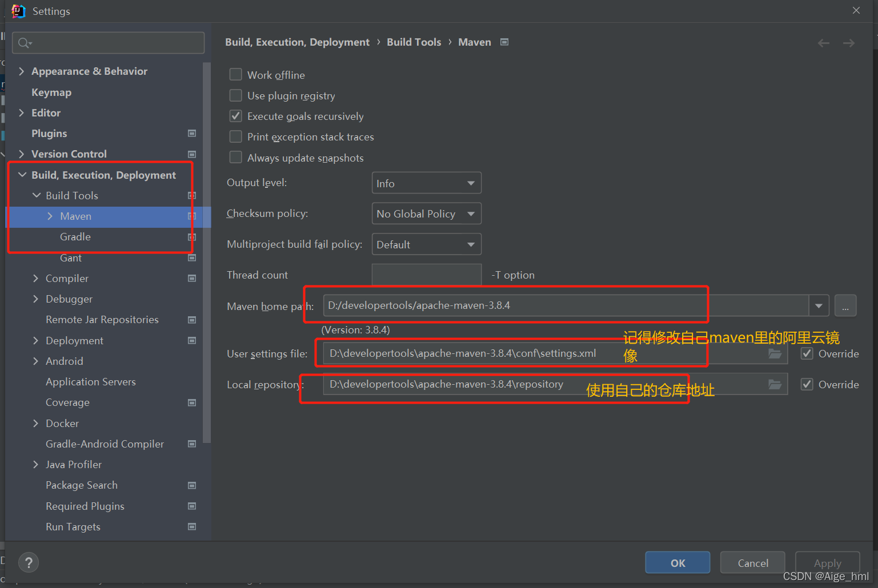Click the settings search field
The height and width of the screenshot is (588, 878).
pos(109,43)
